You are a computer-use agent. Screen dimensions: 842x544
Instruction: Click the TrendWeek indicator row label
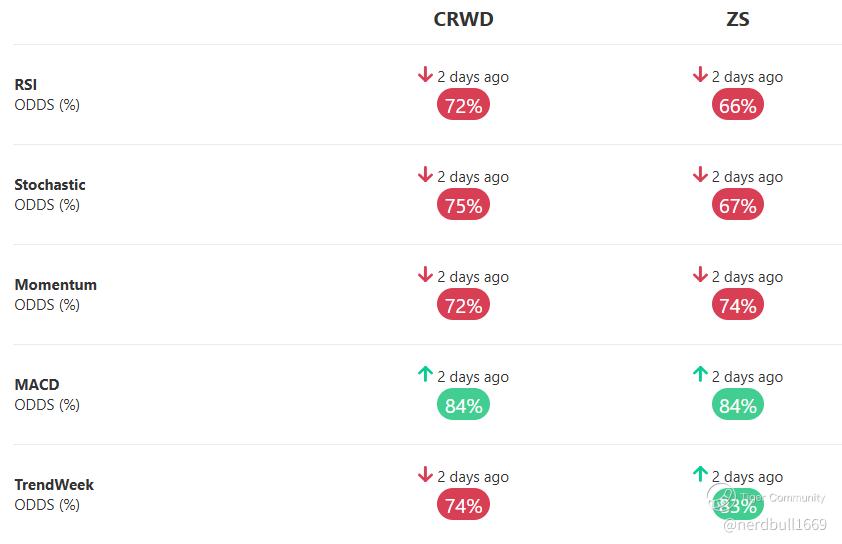(x=54, y=485)
